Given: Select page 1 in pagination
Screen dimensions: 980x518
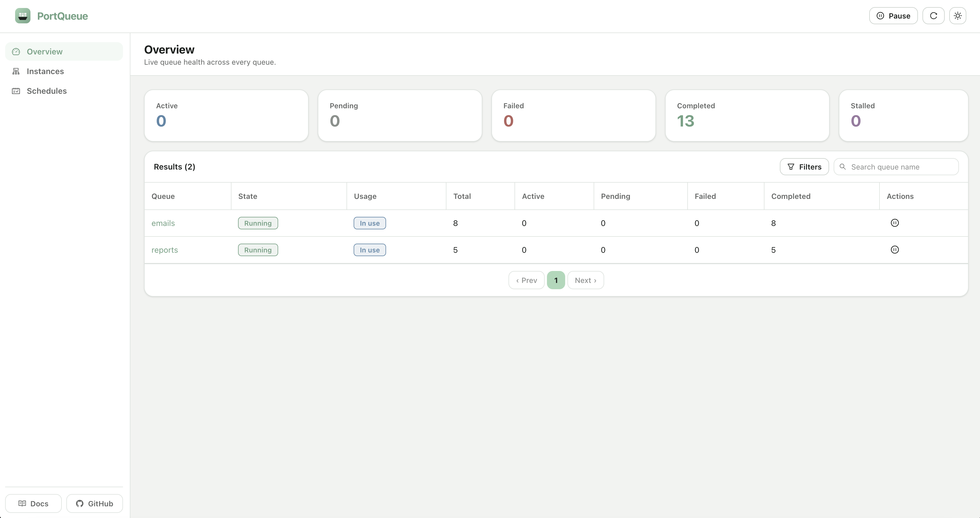Looking at the screenshot, I should (556, 280).
